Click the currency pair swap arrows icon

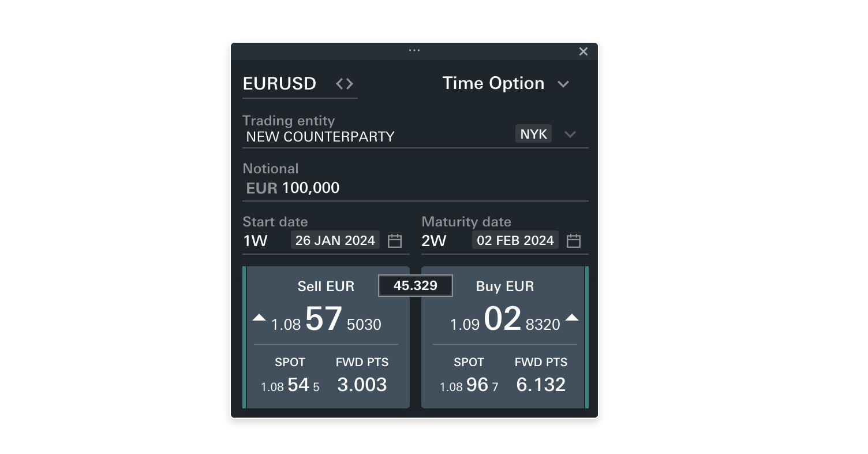(x=345, y=84)
